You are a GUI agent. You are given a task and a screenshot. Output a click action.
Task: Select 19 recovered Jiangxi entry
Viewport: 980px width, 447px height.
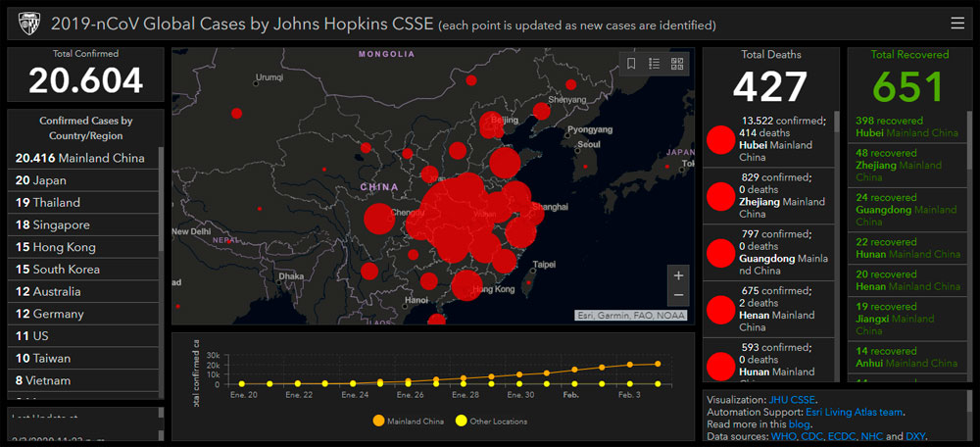pyautogui.click(x=908, y=319)
